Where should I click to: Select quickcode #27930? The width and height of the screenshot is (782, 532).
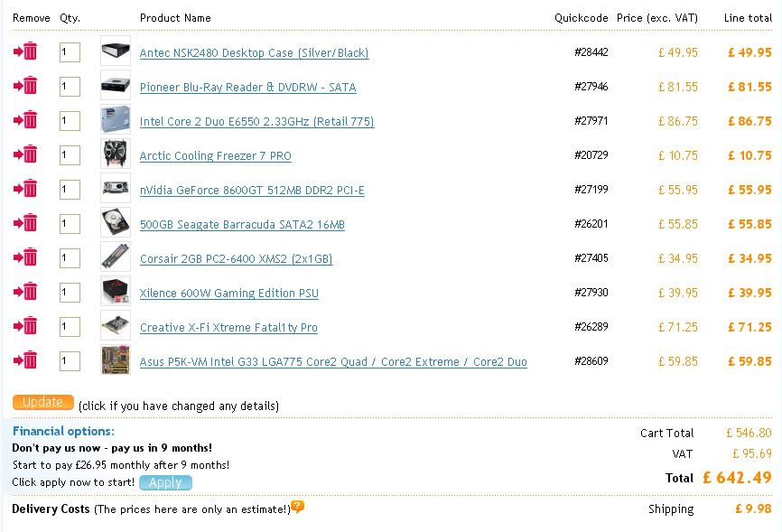click(x=591, y=293)
